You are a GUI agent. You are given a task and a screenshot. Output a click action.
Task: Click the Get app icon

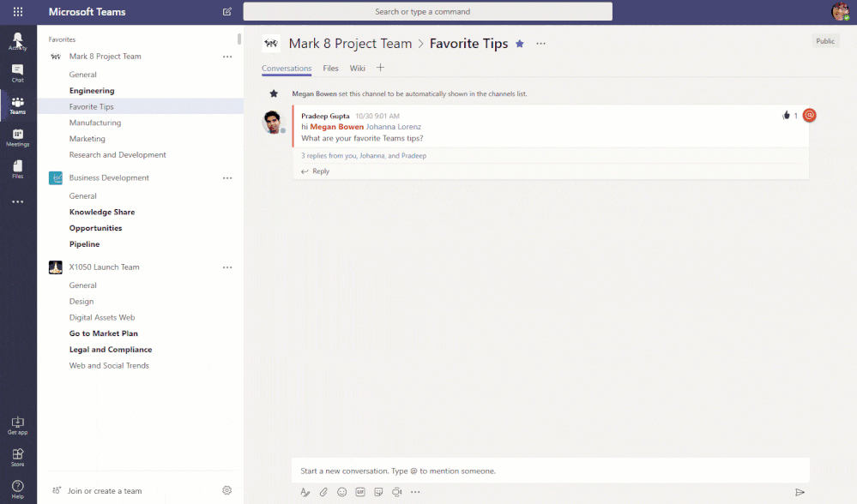[x=17, y=425]
